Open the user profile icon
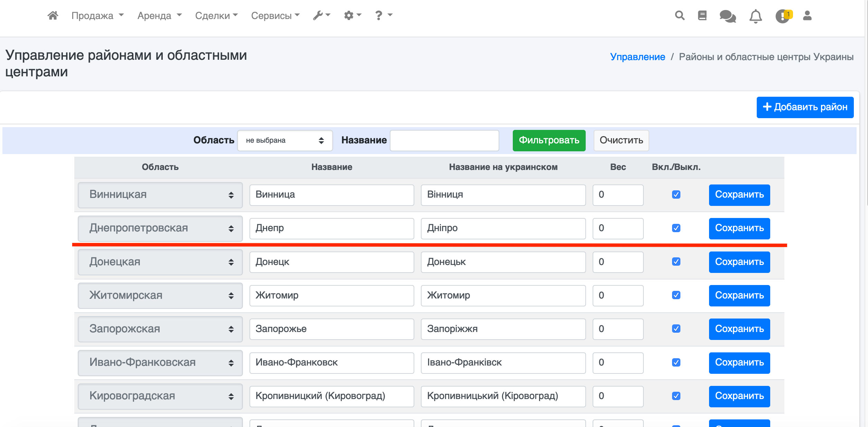The image size is (868, 427). click(x=807, y=16)
